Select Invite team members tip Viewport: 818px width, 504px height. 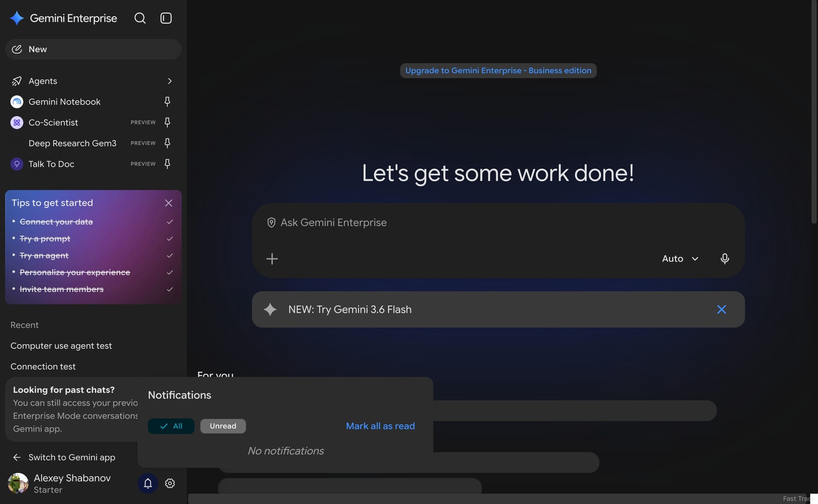pos(61,289)
